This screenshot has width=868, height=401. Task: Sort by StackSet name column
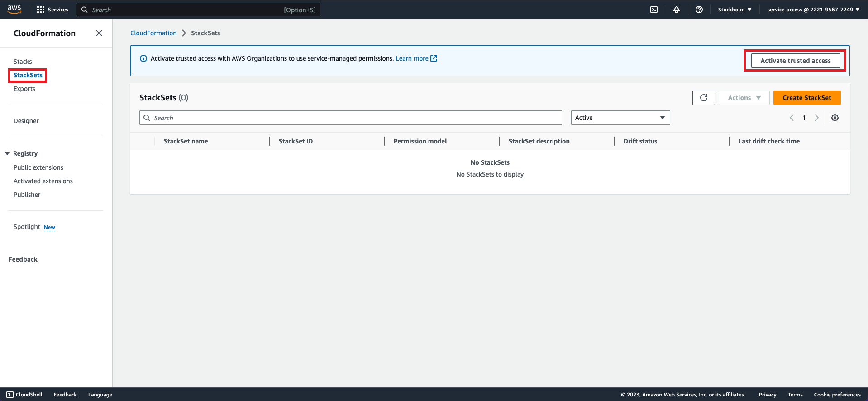[186, 141]
